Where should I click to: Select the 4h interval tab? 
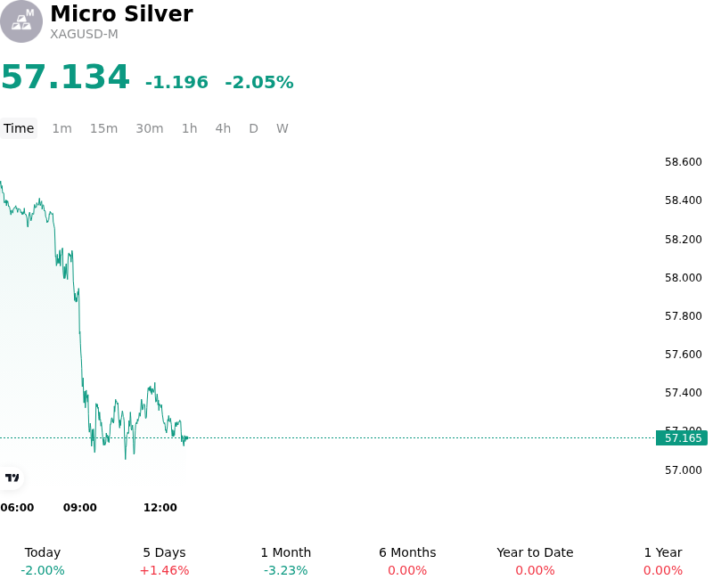(x=223, y=128)
